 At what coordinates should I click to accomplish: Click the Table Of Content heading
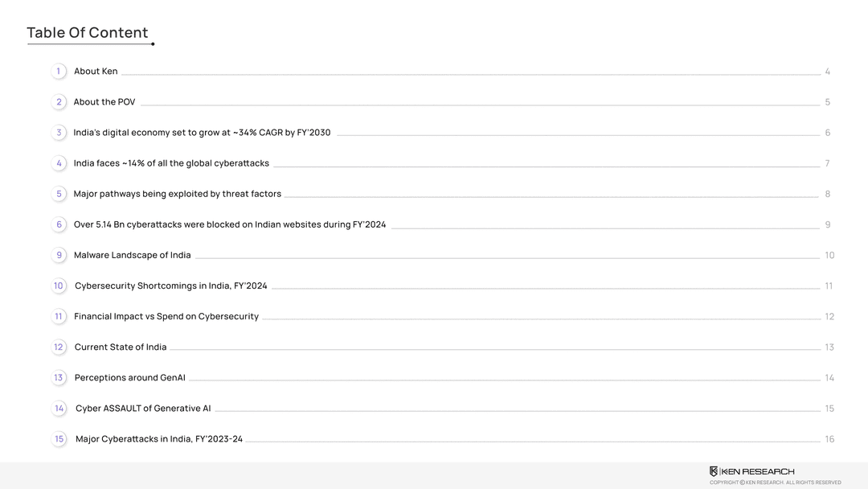(88, 33)
